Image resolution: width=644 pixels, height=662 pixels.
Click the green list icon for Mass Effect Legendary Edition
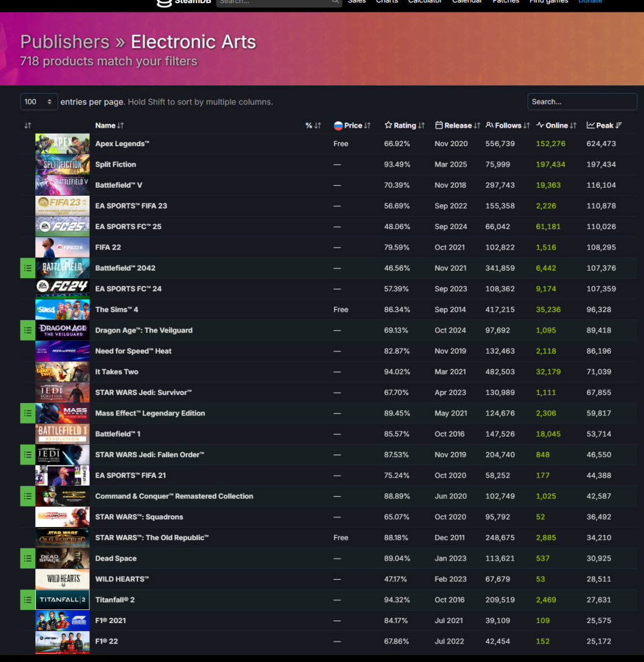coord(27,413)
